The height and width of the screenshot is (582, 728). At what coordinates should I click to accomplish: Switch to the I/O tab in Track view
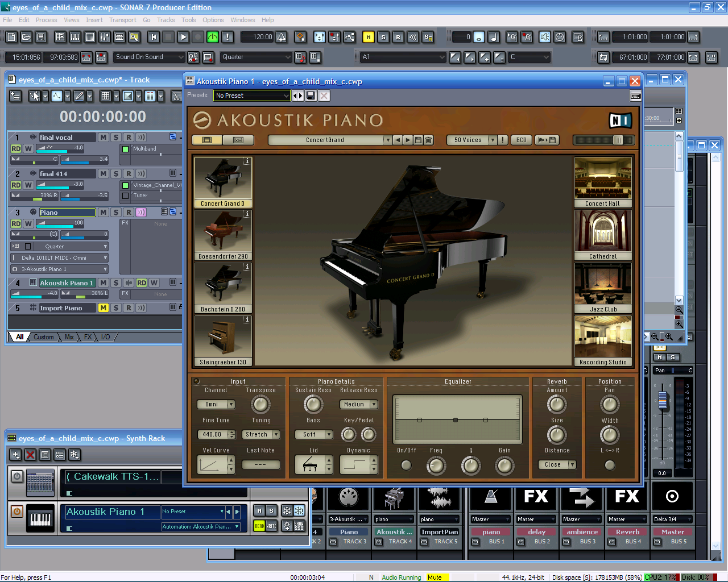tap(106, 337)
